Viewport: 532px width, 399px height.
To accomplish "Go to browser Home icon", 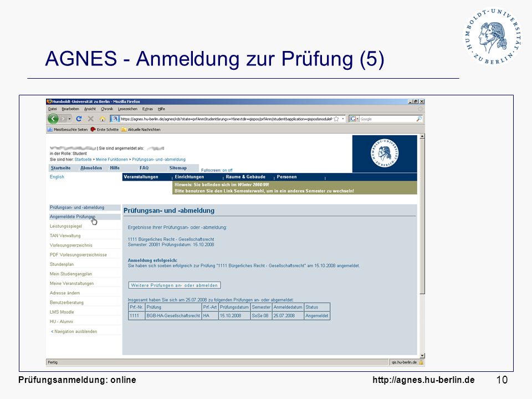I will [102, 119].
